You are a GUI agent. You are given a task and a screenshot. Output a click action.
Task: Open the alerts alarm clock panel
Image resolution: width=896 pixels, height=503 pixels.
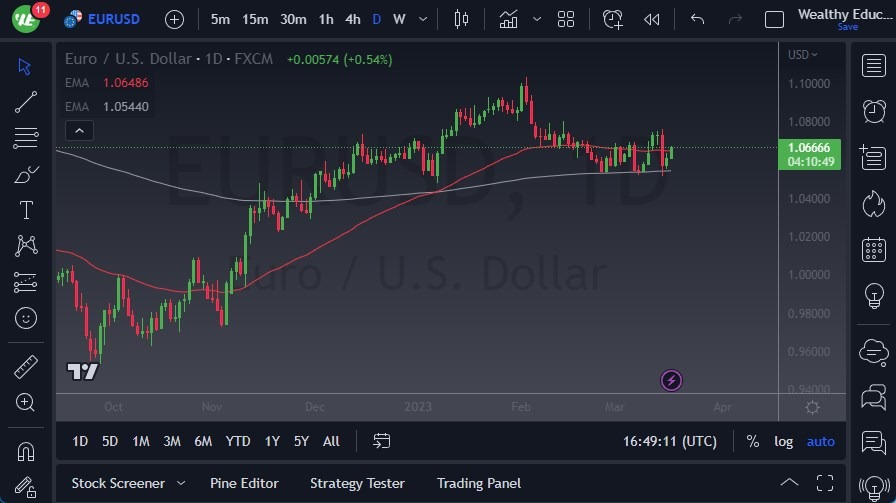click(x=874, y=110)
